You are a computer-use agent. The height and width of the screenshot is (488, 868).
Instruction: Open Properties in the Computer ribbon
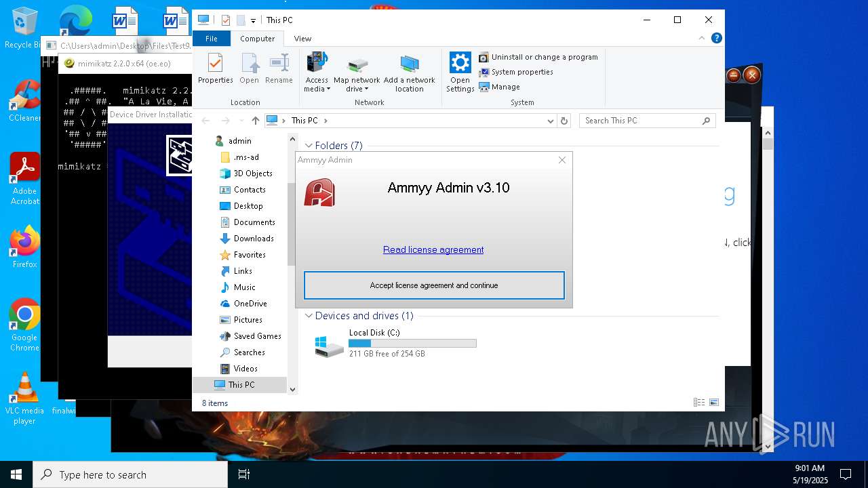click(x=215, y=69)
